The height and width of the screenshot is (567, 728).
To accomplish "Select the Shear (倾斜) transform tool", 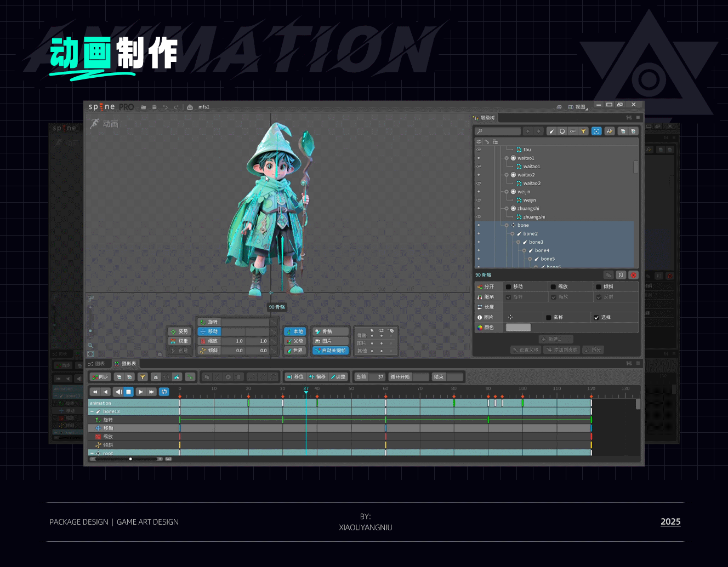I will tap(209, 351).
